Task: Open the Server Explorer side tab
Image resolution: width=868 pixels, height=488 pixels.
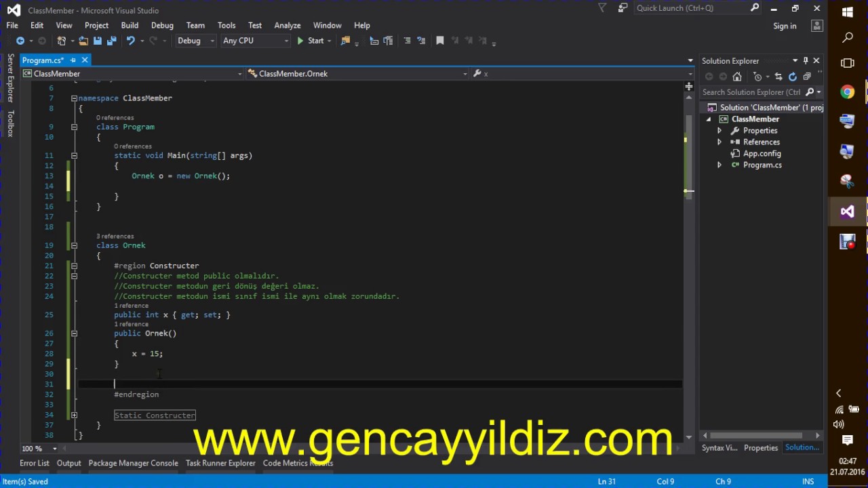Action: tap(10, 78)
